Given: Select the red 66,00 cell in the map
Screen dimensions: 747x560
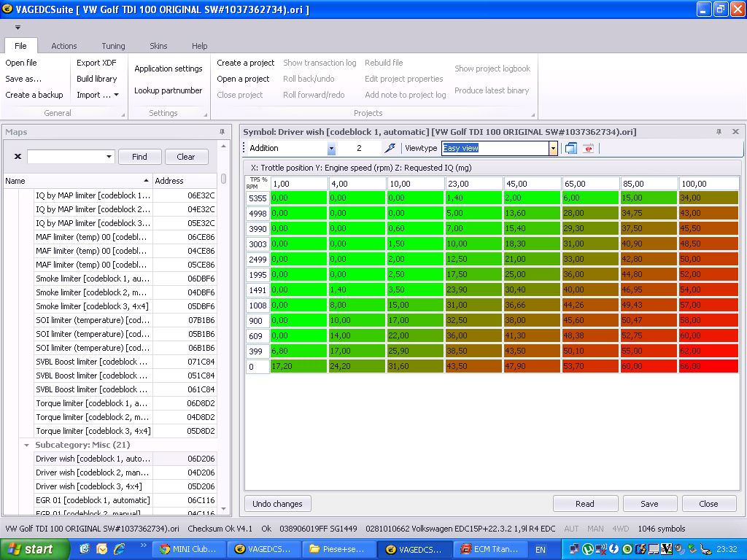Looking at the screenshot, I should tap(708, 366).
